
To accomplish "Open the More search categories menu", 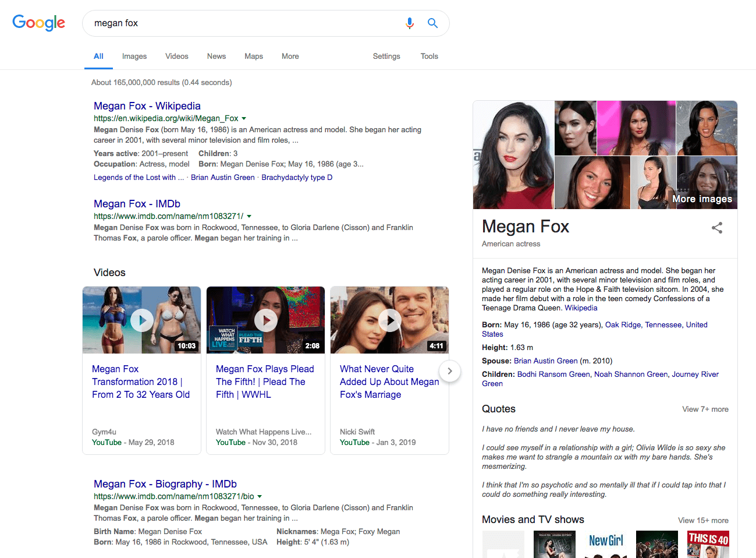I will click(x=290, y=56).
